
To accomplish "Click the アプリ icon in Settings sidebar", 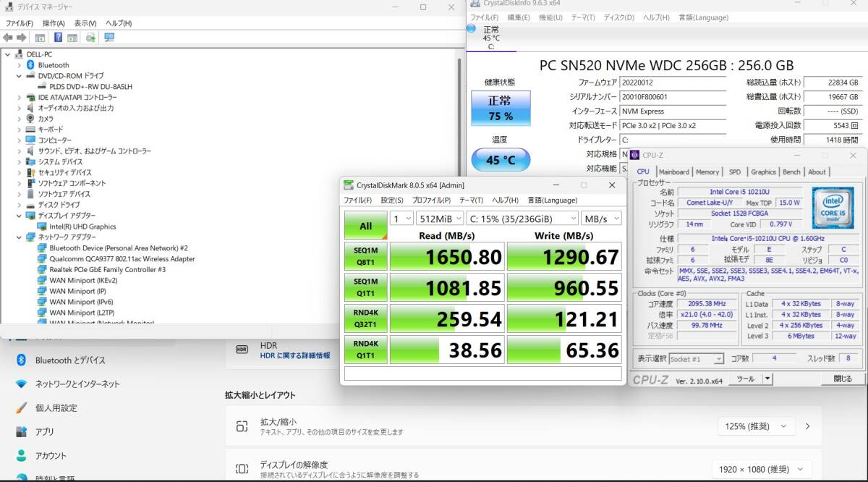I will 22,431.
